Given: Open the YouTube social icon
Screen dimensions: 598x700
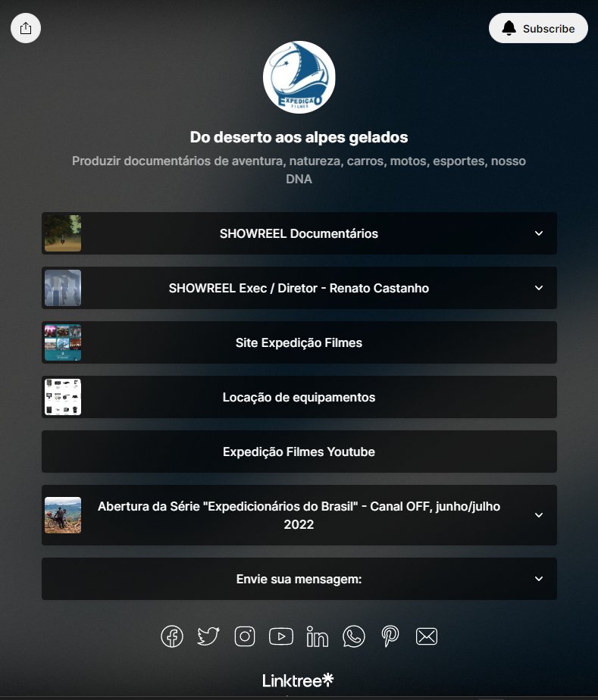Looking at the screenshot, I should click(281, 636).
